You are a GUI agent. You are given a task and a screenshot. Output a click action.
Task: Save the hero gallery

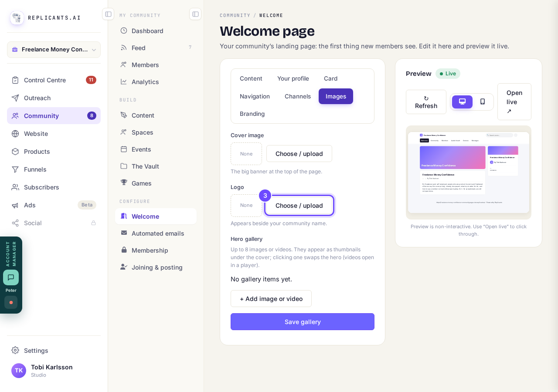(303, 322)
